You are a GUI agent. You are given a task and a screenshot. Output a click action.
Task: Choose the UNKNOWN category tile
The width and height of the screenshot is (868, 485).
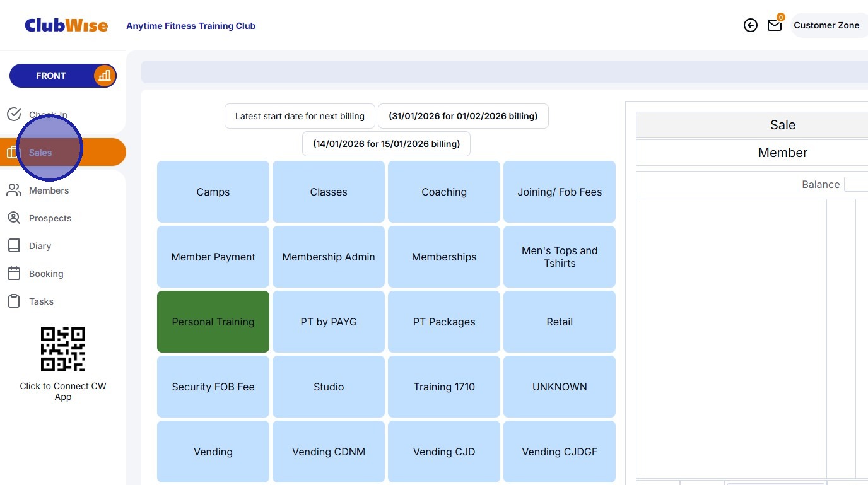(560, 387)
